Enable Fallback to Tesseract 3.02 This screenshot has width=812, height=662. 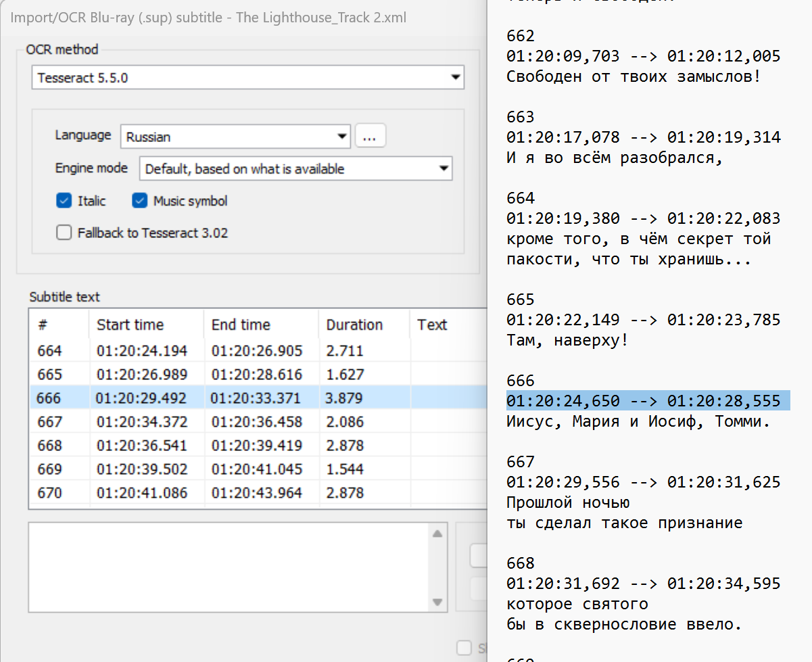64,233
